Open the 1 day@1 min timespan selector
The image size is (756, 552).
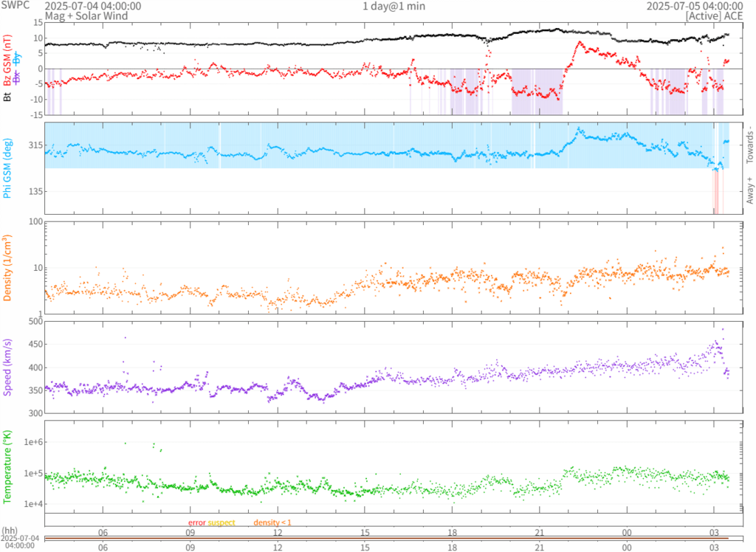click(x=394, y=6)
